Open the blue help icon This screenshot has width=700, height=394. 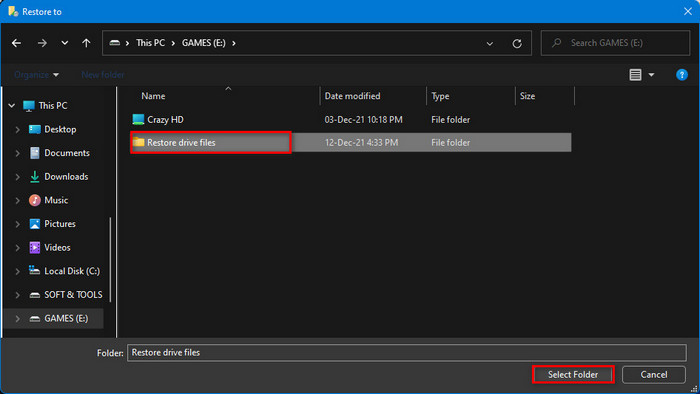682,75
